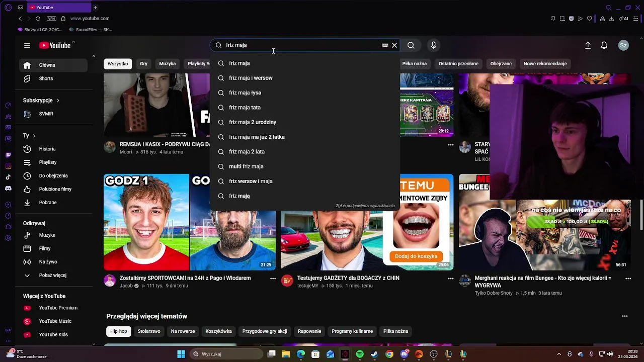Open 'Zostaliśmy SPORTOWCAMI na 24H' video thumbnail

coord(190,222)
